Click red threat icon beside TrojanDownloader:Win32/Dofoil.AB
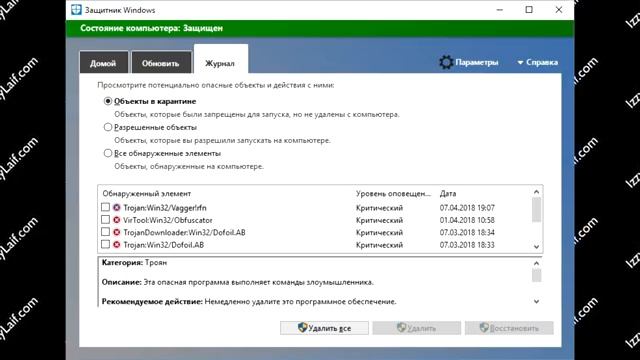Viewport: 640px width, 360px height. [x=117, y=232]
